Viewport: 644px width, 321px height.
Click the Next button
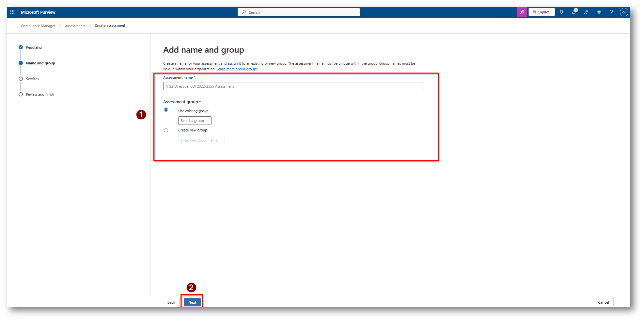tap(192, 302)
